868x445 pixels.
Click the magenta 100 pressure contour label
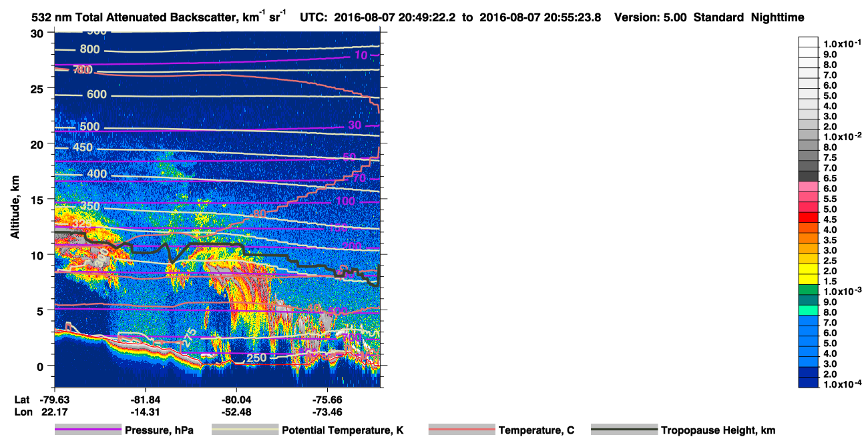(345, 201)
